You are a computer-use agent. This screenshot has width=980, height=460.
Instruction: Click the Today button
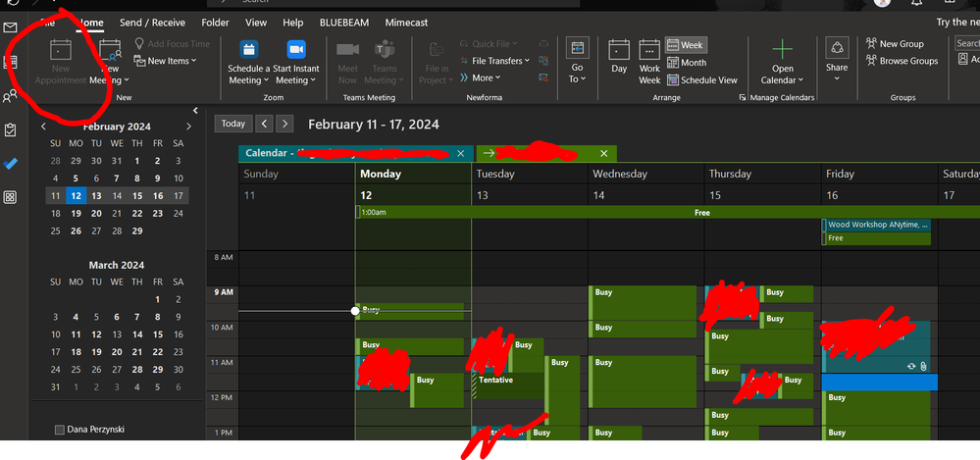pos(233,124)
